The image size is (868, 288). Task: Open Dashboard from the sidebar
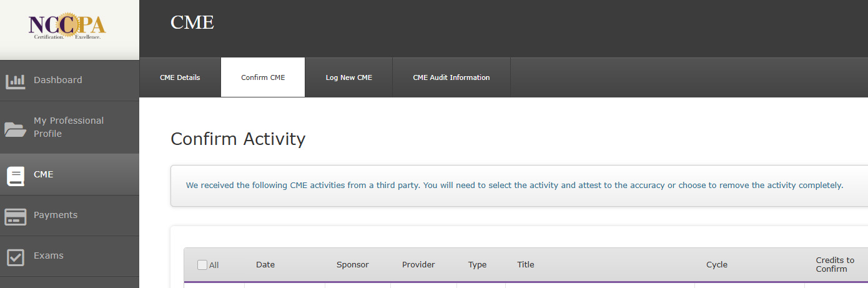[58, 80]
